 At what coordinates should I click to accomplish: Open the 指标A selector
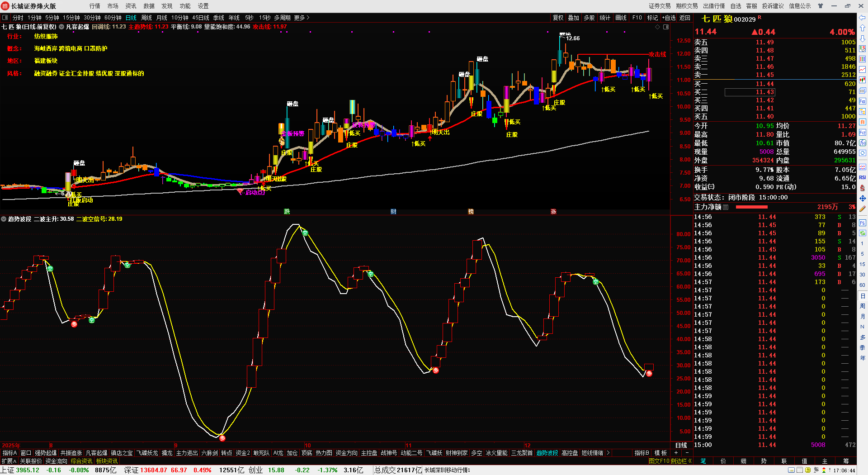coord(9,453)
